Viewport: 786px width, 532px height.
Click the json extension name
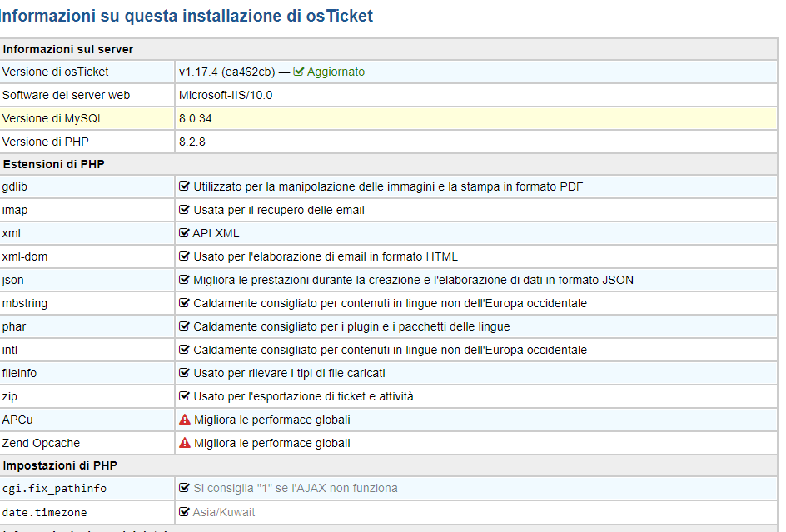coord(13,280)
